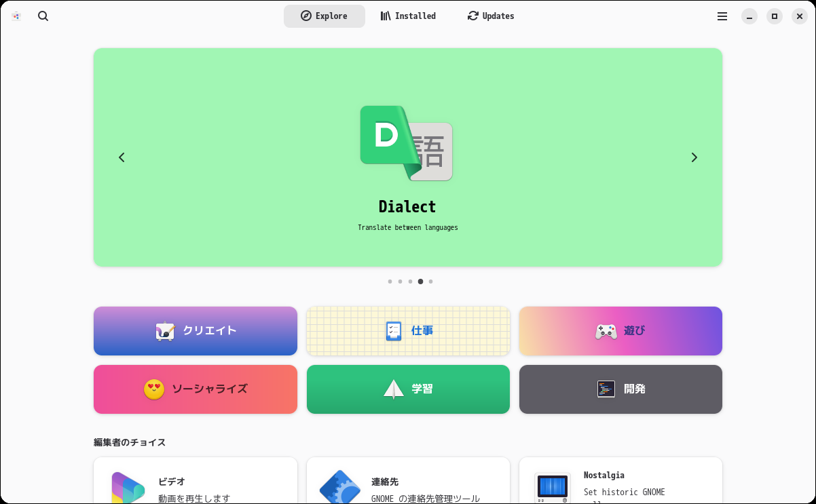Click the drawing tablet icon on クリエイト
816x504 pixels.
166,331
